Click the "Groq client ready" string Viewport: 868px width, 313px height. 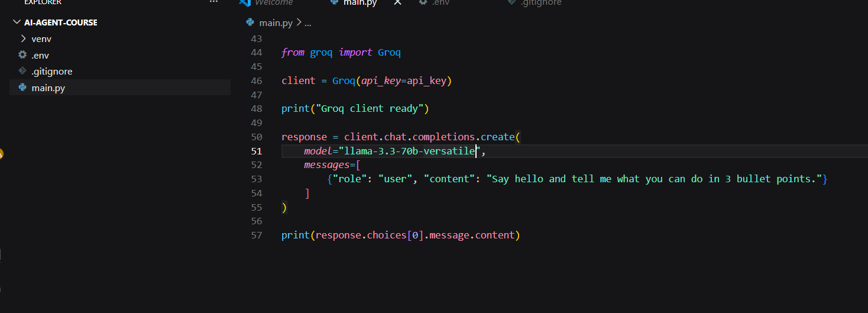pyautogui.click(x=370, y=109)
